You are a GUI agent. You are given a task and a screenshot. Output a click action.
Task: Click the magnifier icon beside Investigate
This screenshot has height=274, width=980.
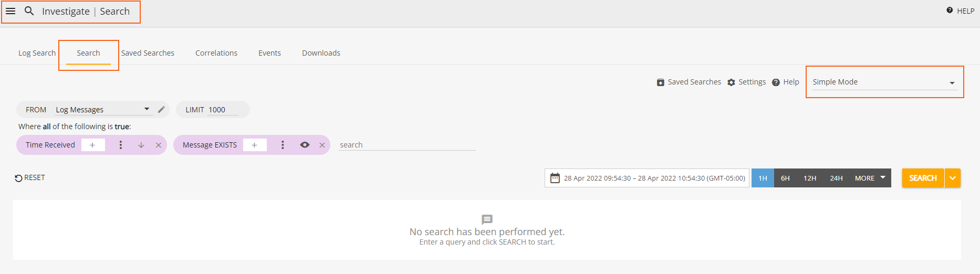29,11
